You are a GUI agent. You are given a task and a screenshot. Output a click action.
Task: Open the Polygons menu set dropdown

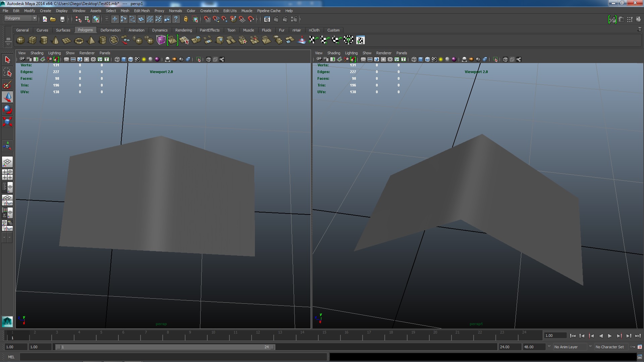click(x=34, y=18)
